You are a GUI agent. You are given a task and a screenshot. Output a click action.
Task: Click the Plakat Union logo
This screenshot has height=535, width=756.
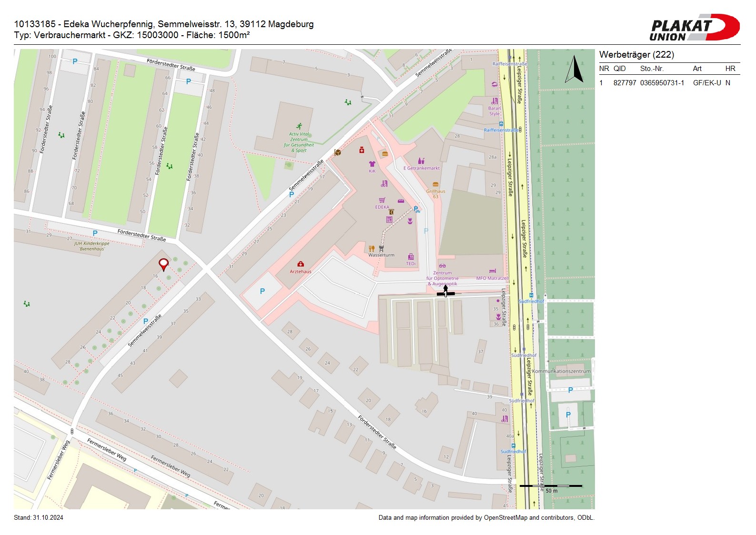pos(694,28)
